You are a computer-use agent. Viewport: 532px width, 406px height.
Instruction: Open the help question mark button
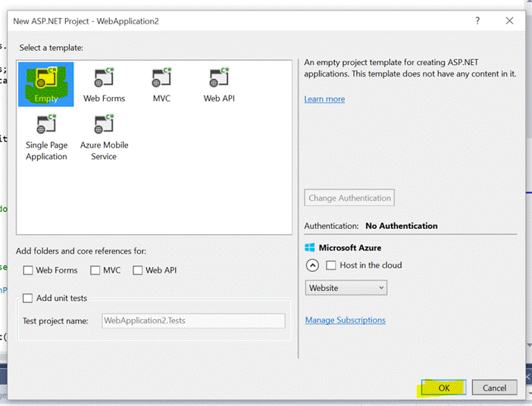point(477,20)
